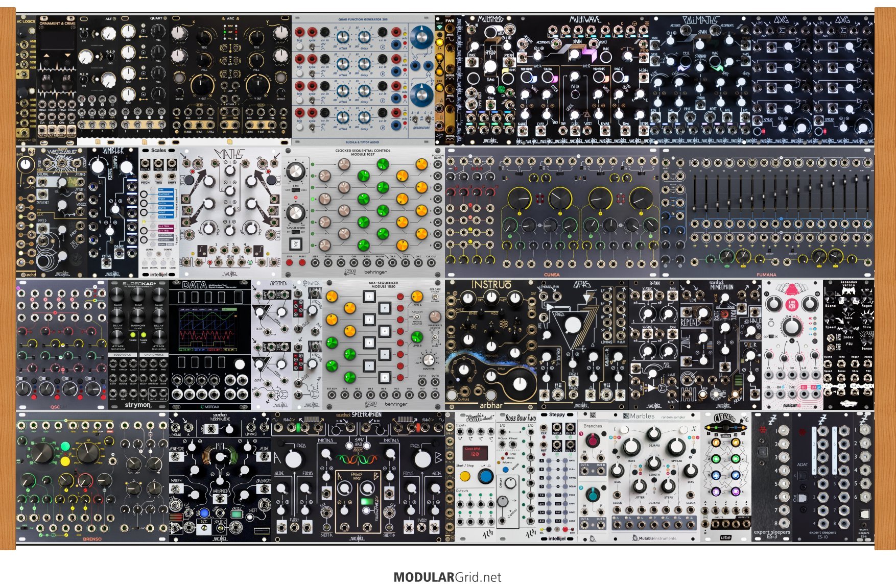This screenshot has height=588, width=896.
Task: Click the RATE knob on Module 1027
Action: [x=295, y=172]
